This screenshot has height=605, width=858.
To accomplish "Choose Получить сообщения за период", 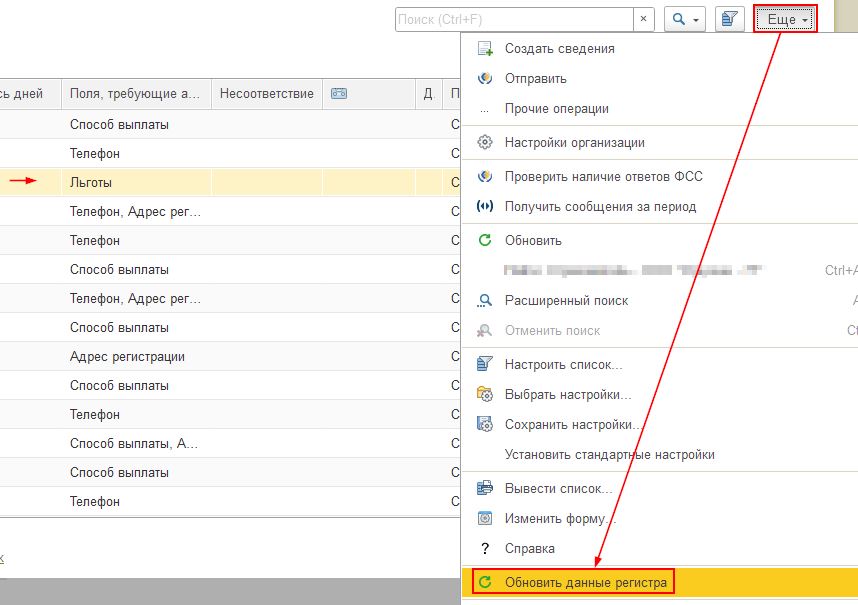I will pos(659,207).
